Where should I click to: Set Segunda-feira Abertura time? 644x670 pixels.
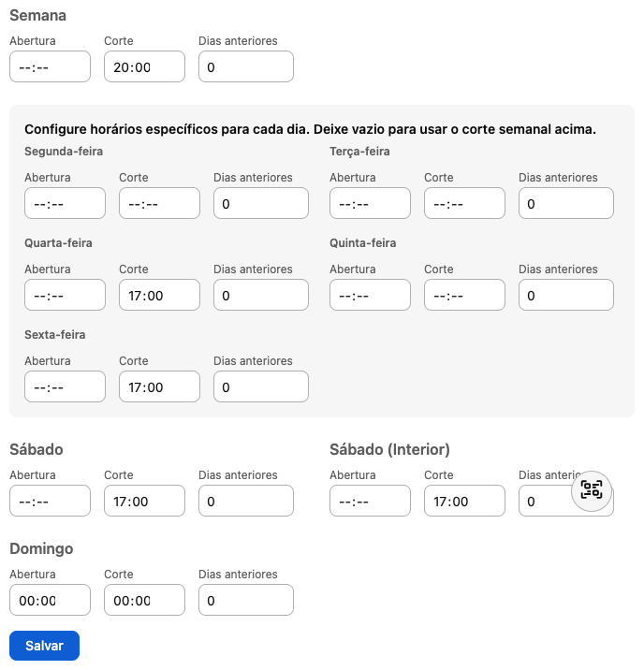pos(65,203)
